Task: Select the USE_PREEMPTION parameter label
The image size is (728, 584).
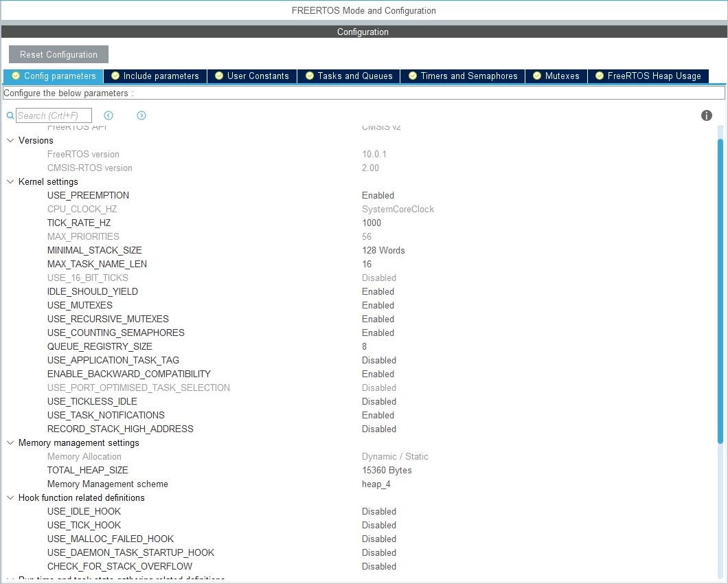Action: click(88, 196)
